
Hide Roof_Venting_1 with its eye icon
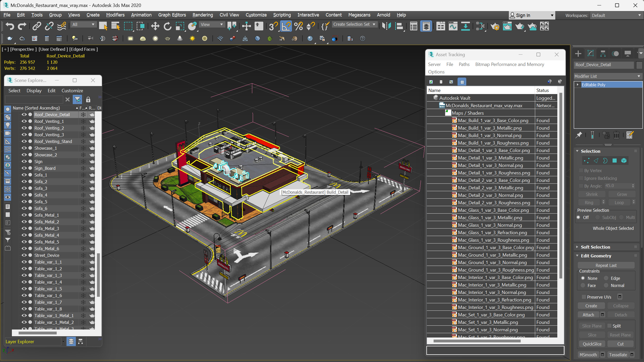click(24, 121)
